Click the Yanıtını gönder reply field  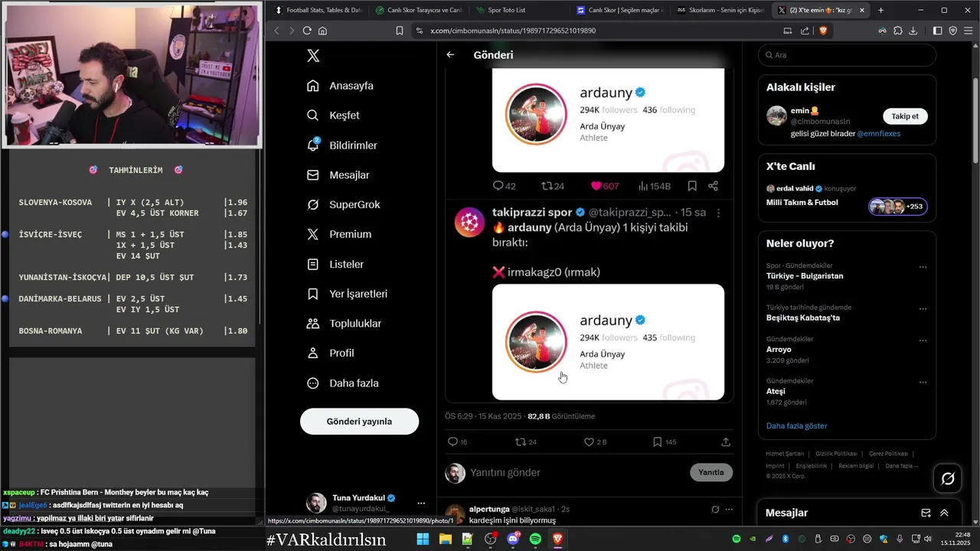(574, 473)
